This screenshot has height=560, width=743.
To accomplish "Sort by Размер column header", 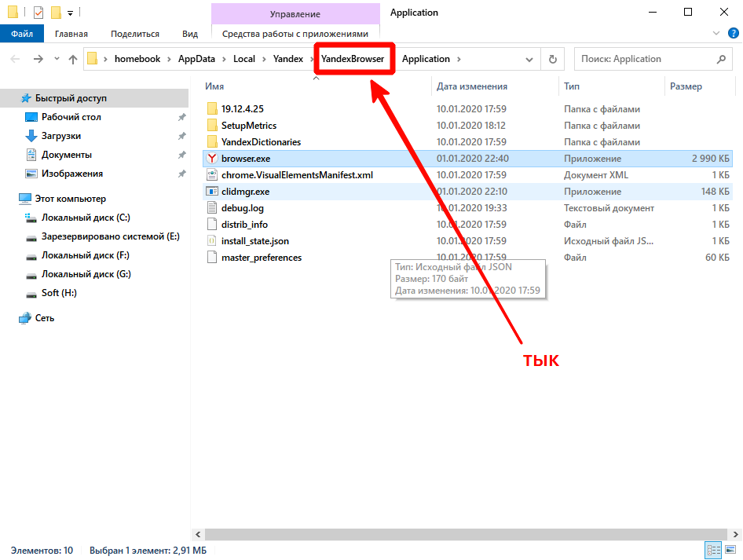I will 686,86.
